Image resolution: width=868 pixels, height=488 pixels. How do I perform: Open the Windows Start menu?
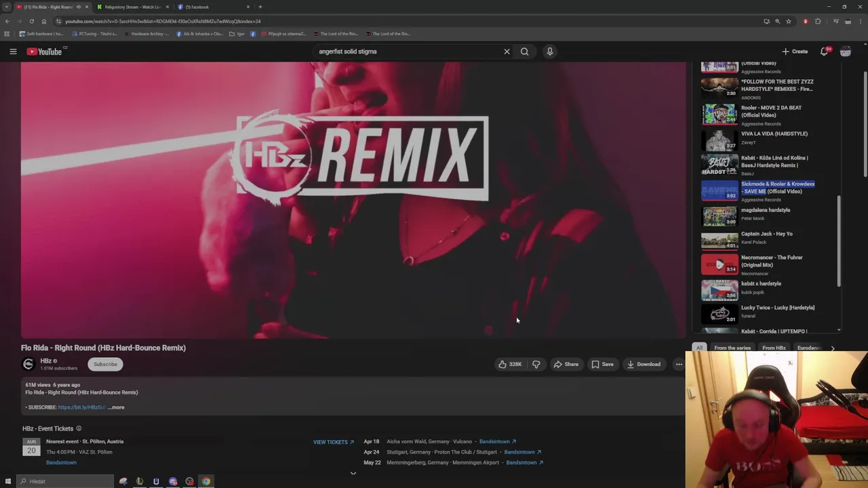tap(8, 481)
